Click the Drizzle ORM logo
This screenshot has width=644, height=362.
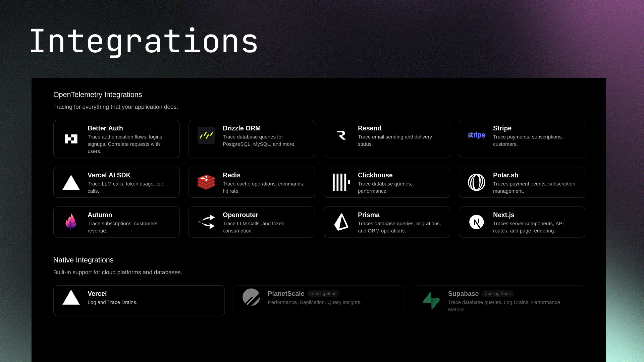click(x=206, y=135)
